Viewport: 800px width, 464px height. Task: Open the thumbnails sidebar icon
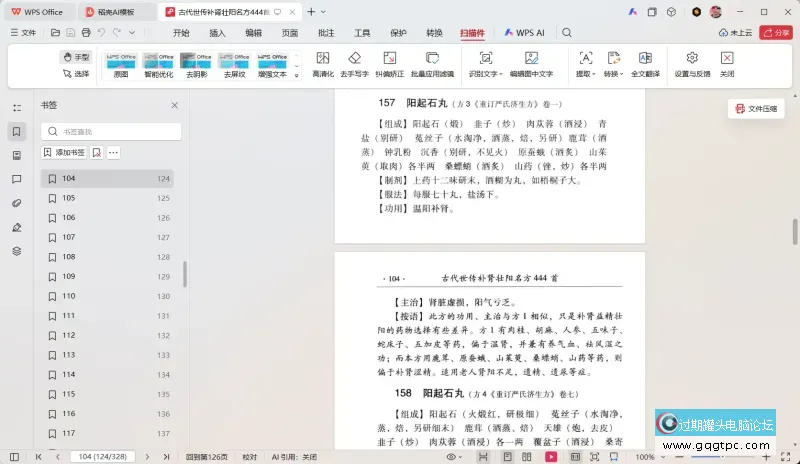(17, 155)
